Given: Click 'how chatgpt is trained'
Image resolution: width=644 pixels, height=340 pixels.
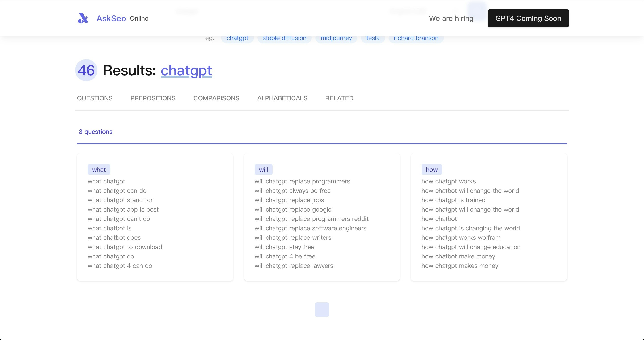Looking at the screenshot, I should pos(453,200).
